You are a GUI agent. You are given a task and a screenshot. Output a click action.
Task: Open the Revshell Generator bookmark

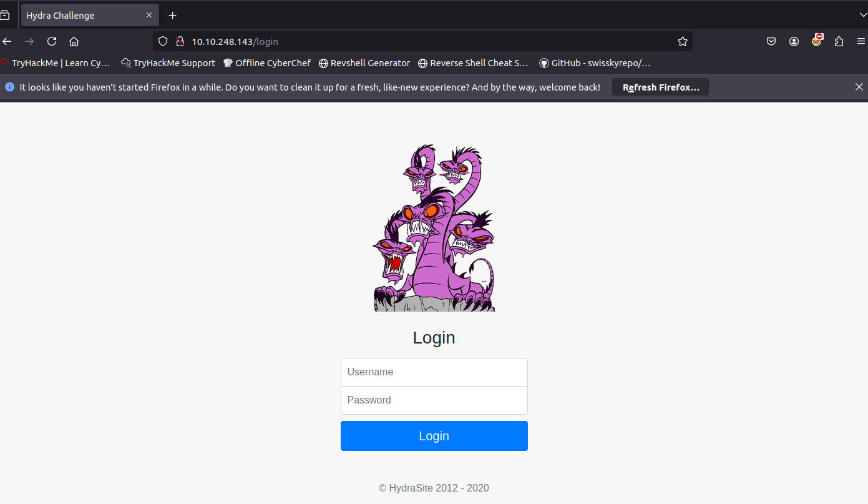(x=364, y=63)
